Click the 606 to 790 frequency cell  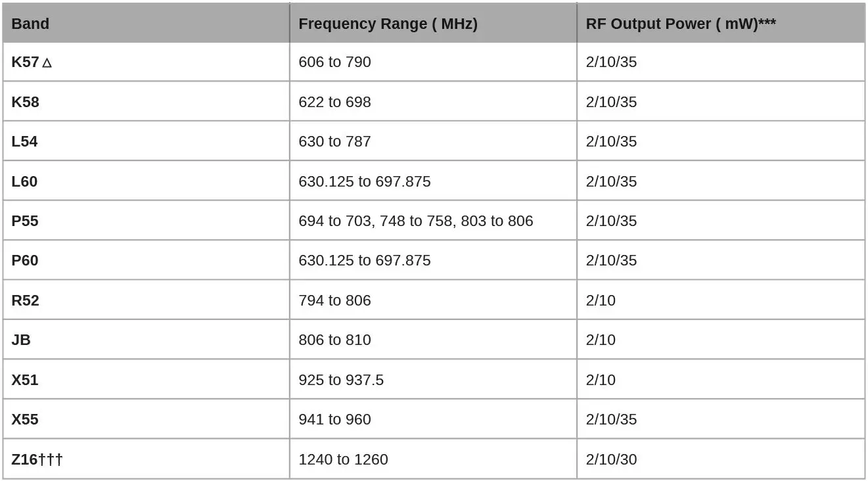[334, 62]
